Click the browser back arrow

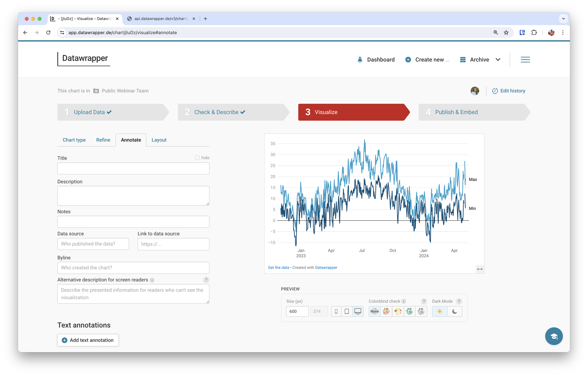click(x=25, y=33)
